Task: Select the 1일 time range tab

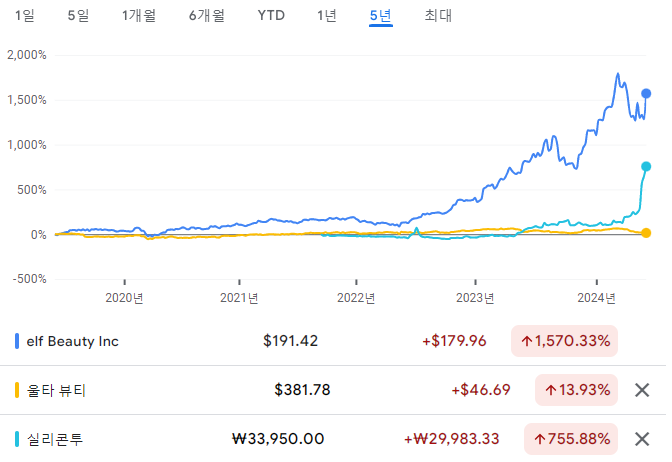Action: (x=24, y=15)
